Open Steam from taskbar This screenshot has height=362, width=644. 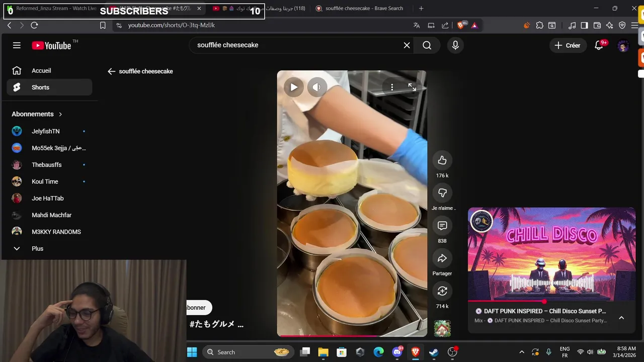(434, 352)
